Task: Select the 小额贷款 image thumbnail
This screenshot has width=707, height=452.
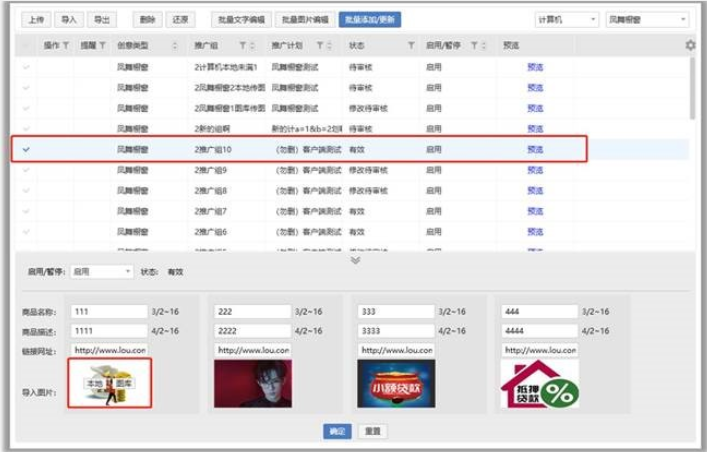Action: pos(396,383)
